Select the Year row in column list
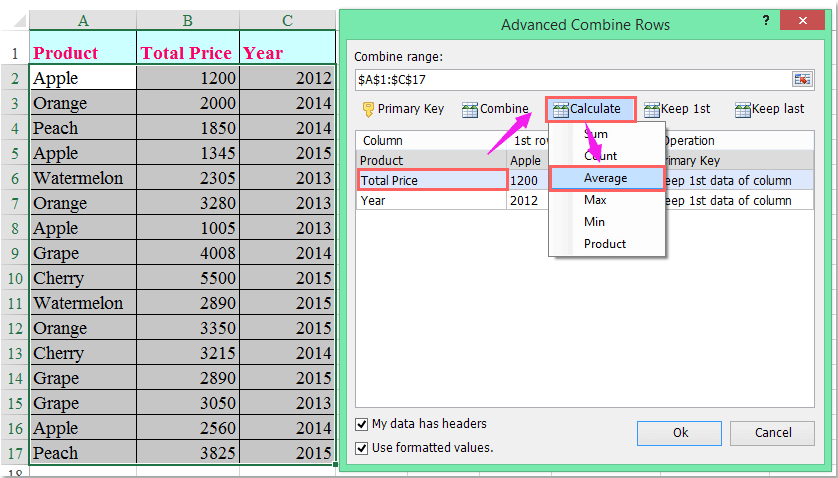The image size is (838, 478). point(430,200)
